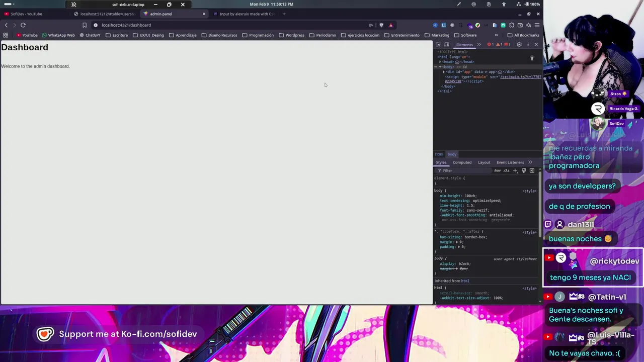Show more DevTools panels with the chevron
Viewport: 644px width, 362px height.
479,44
